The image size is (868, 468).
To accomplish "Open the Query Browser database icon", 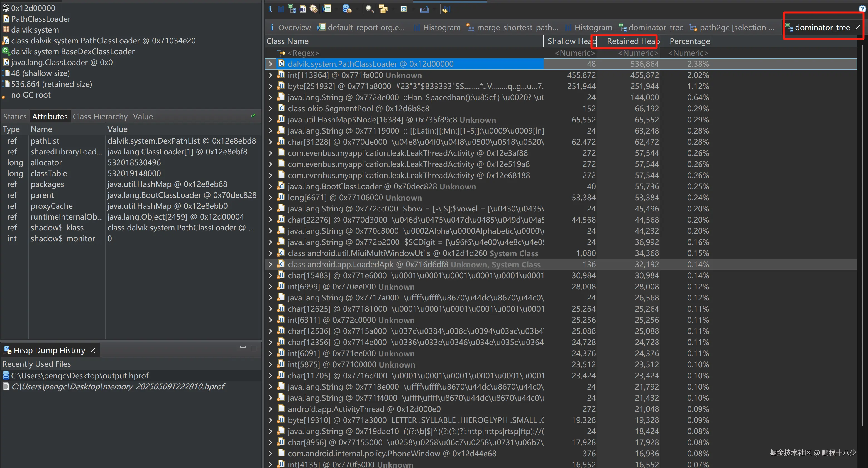I will 347,9.
